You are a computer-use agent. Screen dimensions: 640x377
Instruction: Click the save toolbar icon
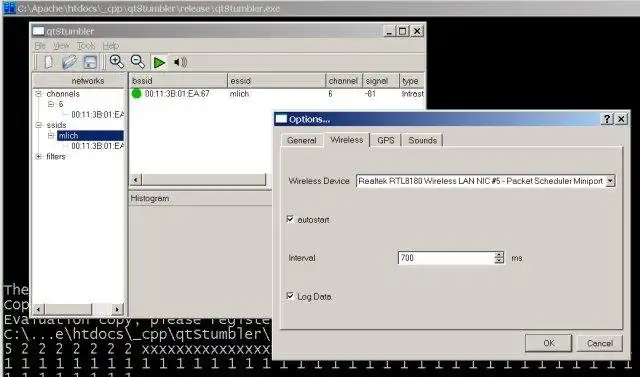coord(90,62)
